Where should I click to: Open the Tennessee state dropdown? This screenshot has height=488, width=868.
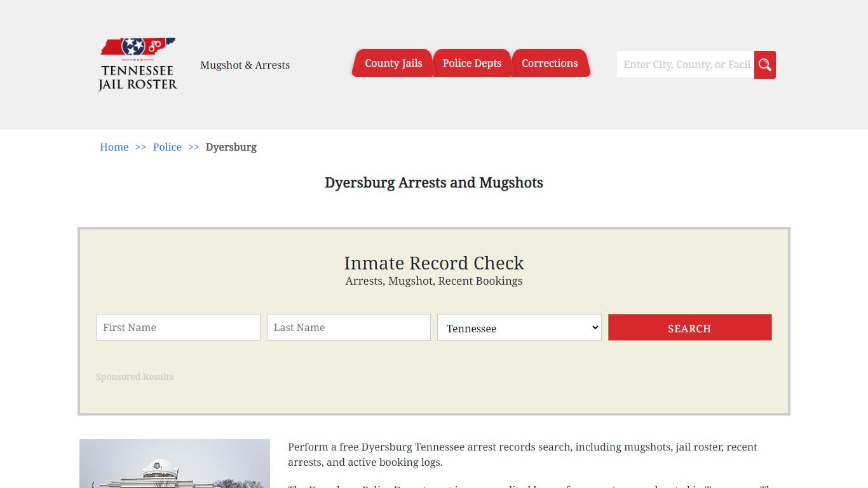519,327
